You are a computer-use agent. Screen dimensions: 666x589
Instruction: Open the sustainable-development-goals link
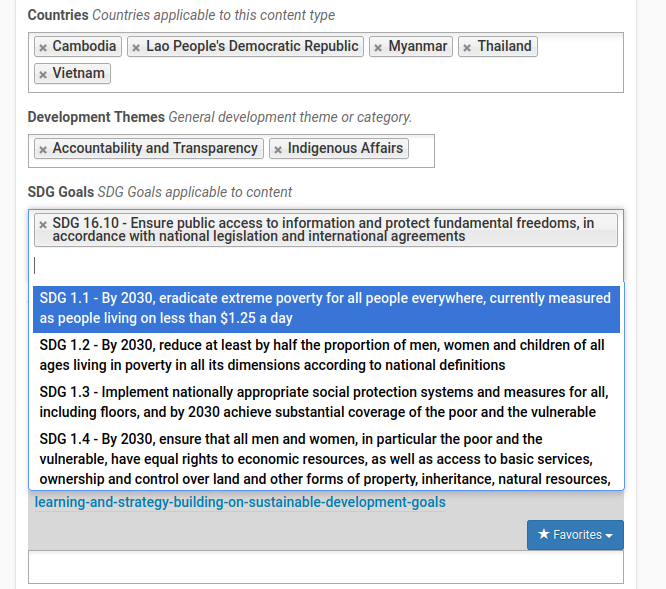click(240, 502)
